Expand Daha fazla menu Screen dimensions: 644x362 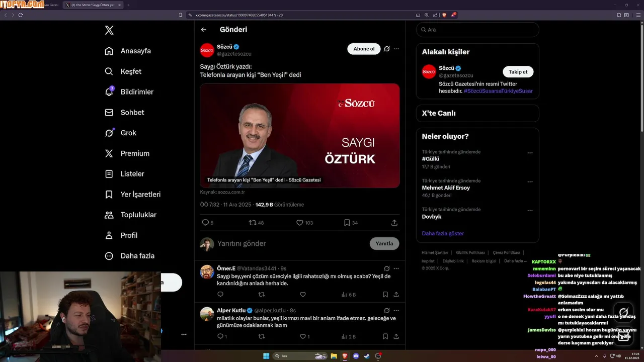tap(129, 256)
